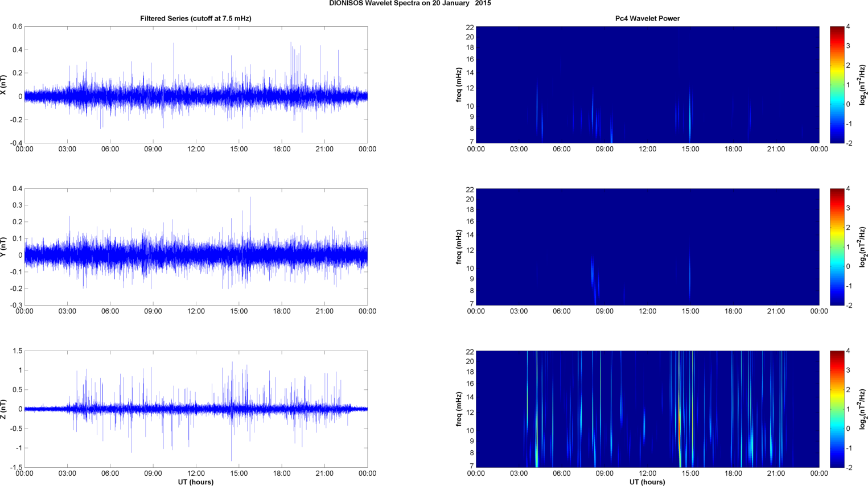The height and width of the screenshot is (486, 868).
Task: Click the log2(nT²/Hz) label of the middle colorbar
Action: pyautogui.click(x=863, y=247)
